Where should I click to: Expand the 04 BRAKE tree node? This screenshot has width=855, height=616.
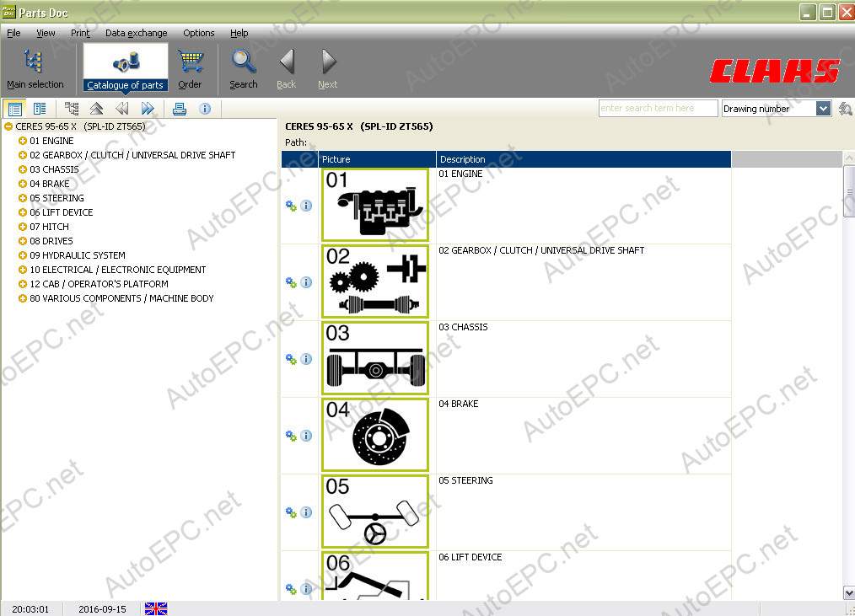coord(23,184)
